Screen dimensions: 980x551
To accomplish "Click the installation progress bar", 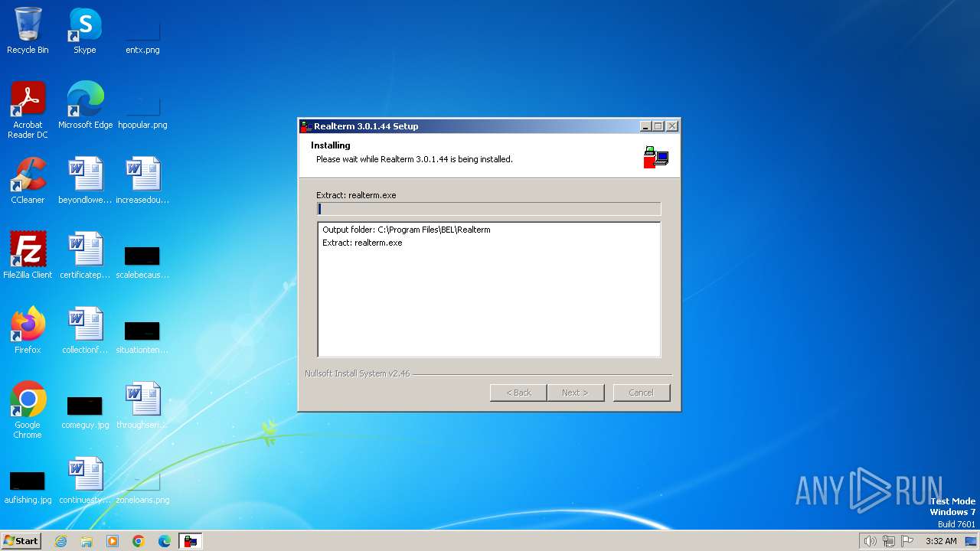I will point(488,209).
